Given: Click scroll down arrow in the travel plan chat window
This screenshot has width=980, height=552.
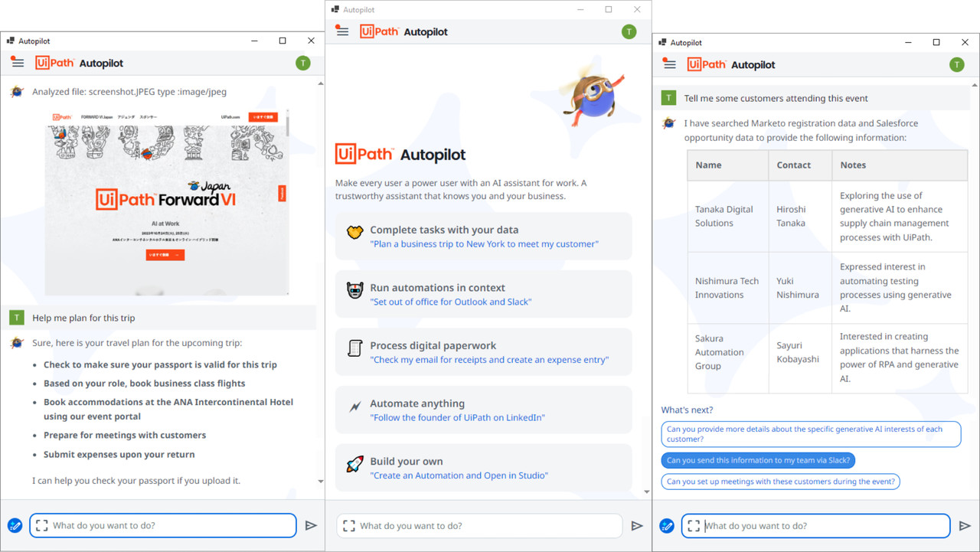Looking at the screenshot, I should click(320, 482).
